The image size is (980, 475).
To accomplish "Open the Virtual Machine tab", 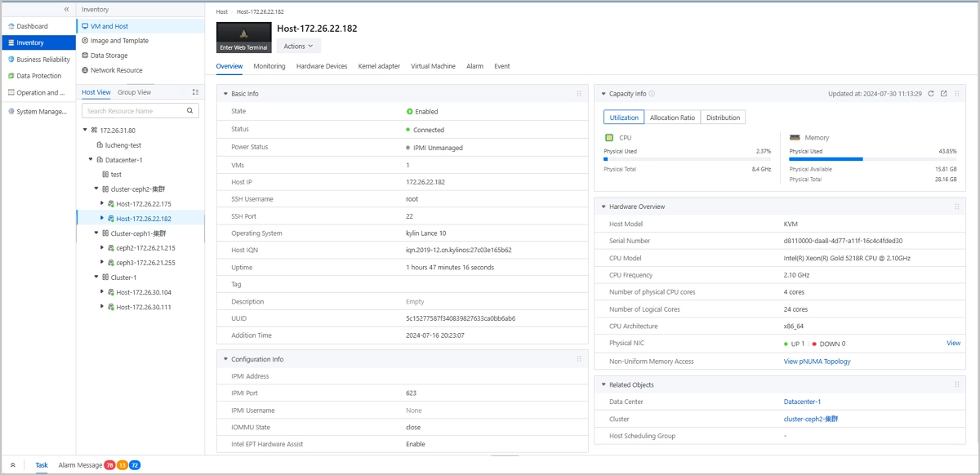I will [x=433, y=66].
